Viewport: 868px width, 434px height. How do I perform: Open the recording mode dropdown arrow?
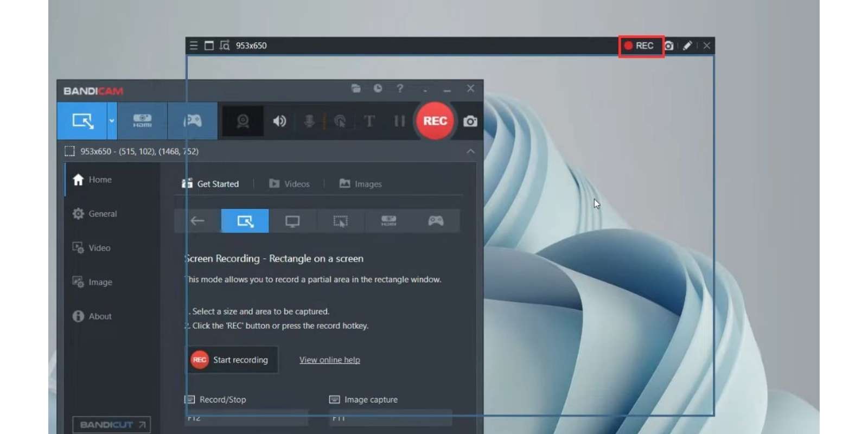(112, 121)
